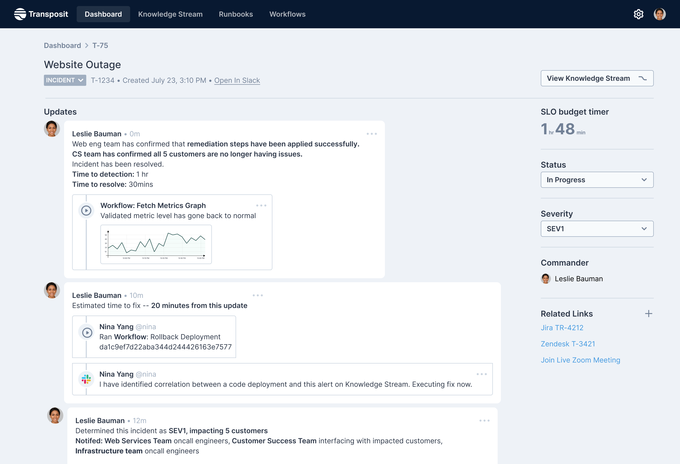Switch to the Knowledge Stream tab
The width and height of the screenshot is (680, 464).
point(170,14)
